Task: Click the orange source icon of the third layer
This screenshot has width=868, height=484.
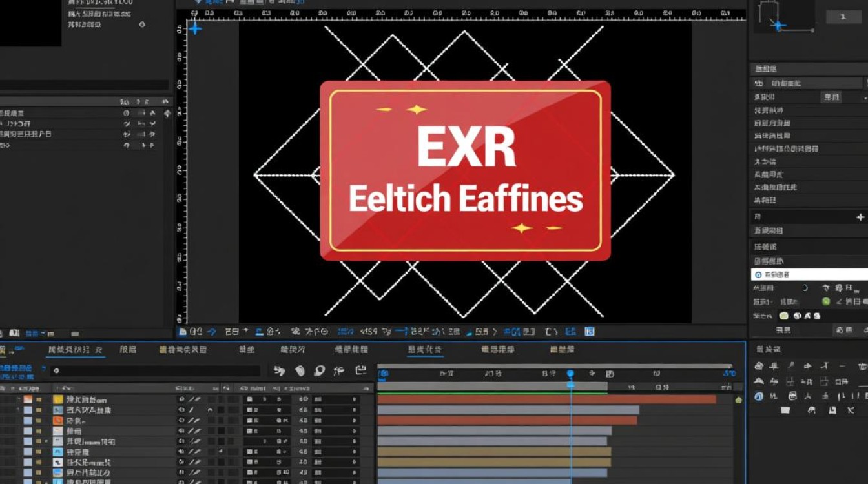Action: tap(57, 421)
